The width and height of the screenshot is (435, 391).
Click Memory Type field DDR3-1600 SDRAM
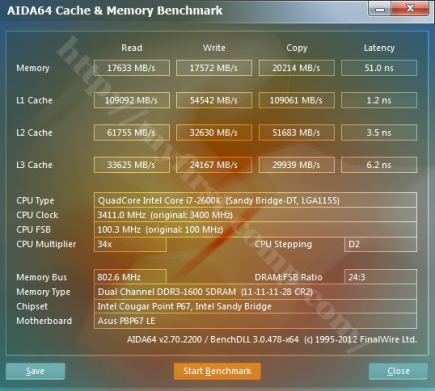point(255,292)
